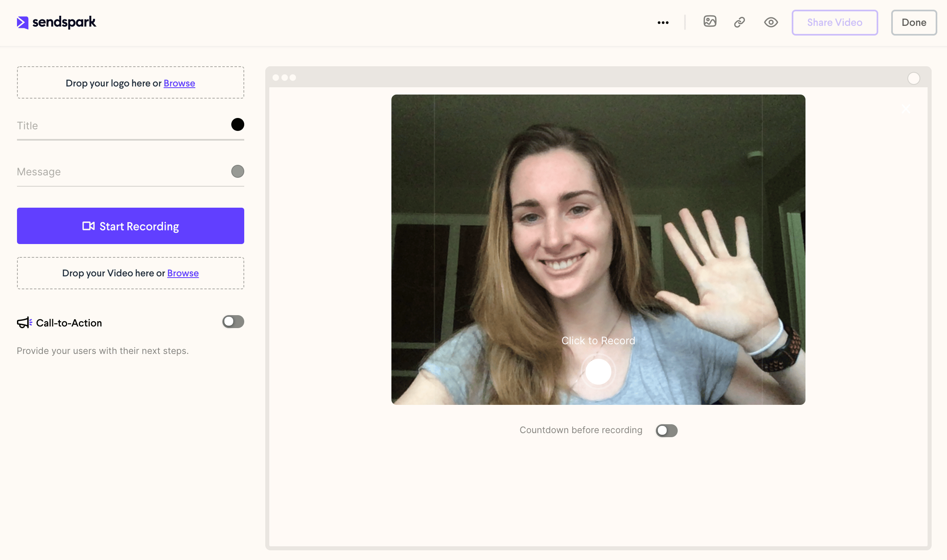Click the Call-to-Action megaphone icon
Viewport: 947px width, 560px height.
pos(24,323)
